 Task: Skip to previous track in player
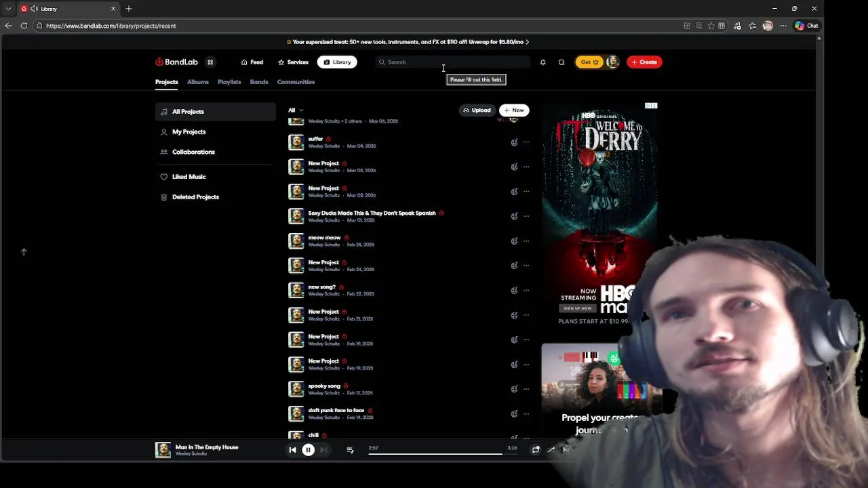tap(292, 450)
